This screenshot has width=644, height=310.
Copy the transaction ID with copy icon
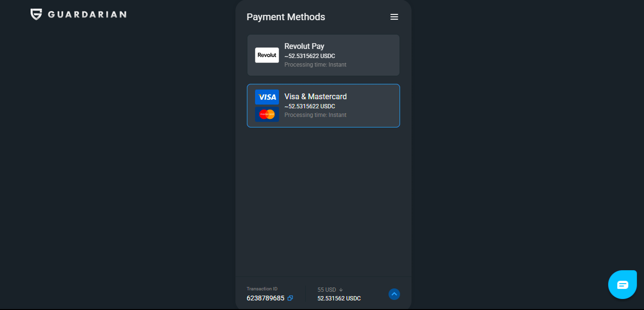[290, 298]
